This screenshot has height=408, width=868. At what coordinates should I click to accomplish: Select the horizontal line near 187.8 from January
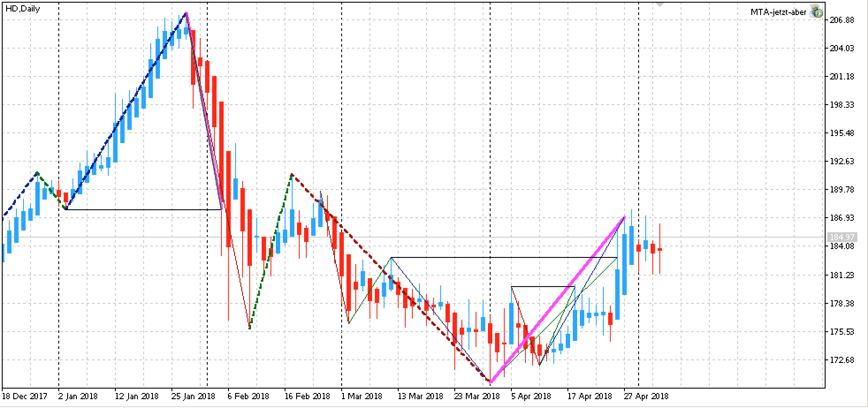144,209
